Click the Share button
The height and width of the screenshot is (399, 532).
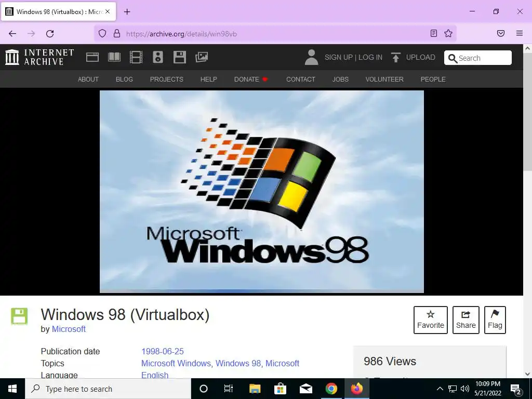tap(466, 320)
